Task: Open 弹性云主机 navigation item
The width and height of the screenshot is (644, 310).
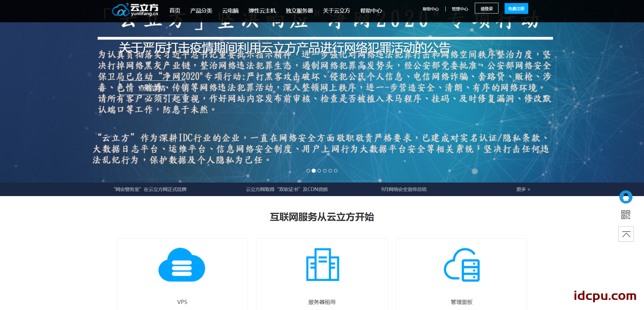Action: pyautogui.click(x=262, y=10)
